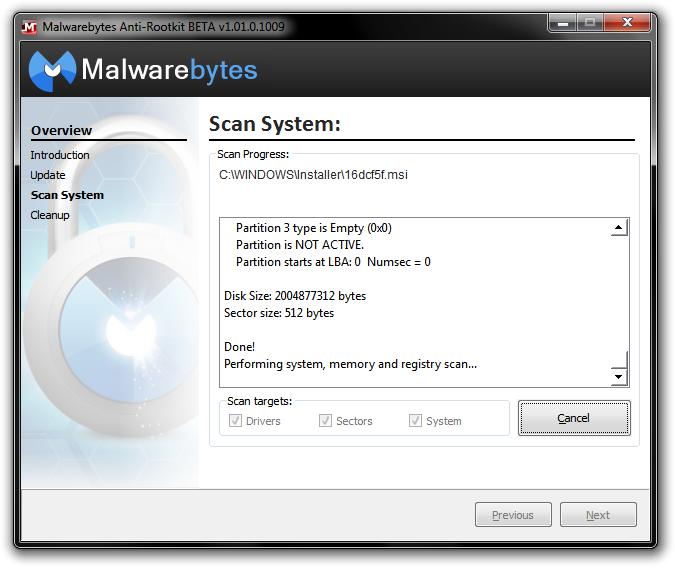
Task: Toggle the Sectors scan target checkbox
Action: (325, 420)
